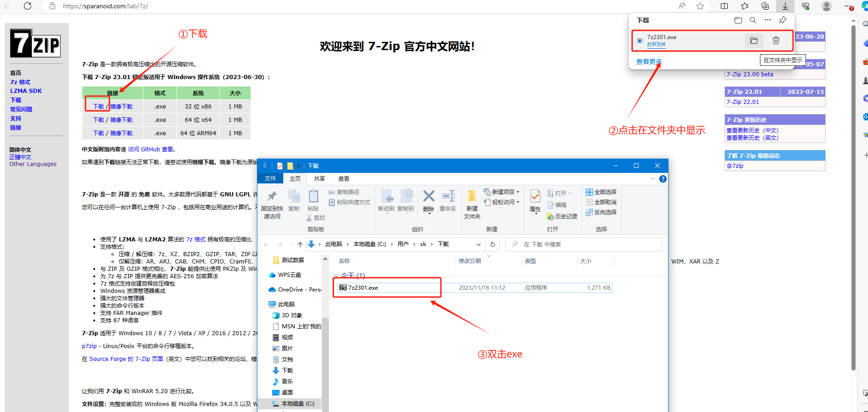Screen dimensions: 868x412
Task: Click History in Explorer ribbon
Action: coord(562,217)
